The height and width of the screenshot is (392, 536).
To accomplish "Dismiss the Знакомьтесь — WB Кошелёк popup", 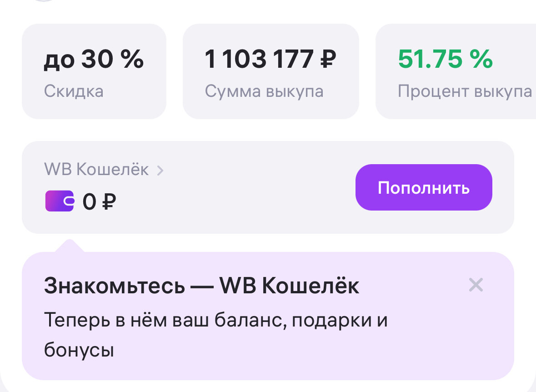I will tap(476, 285).
